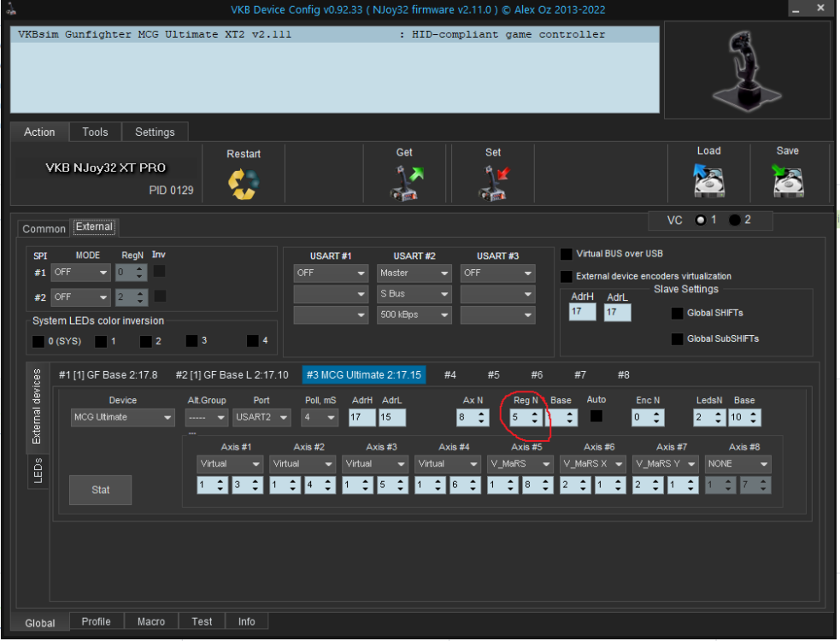Select VC radio button 2
The image size is (840, 641).
pos(735,220)
